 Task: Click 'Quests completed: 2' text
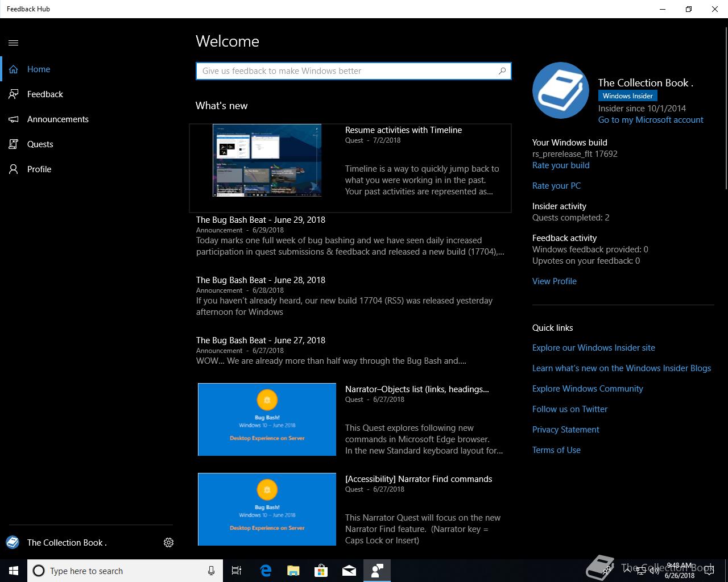pos(570,218)
